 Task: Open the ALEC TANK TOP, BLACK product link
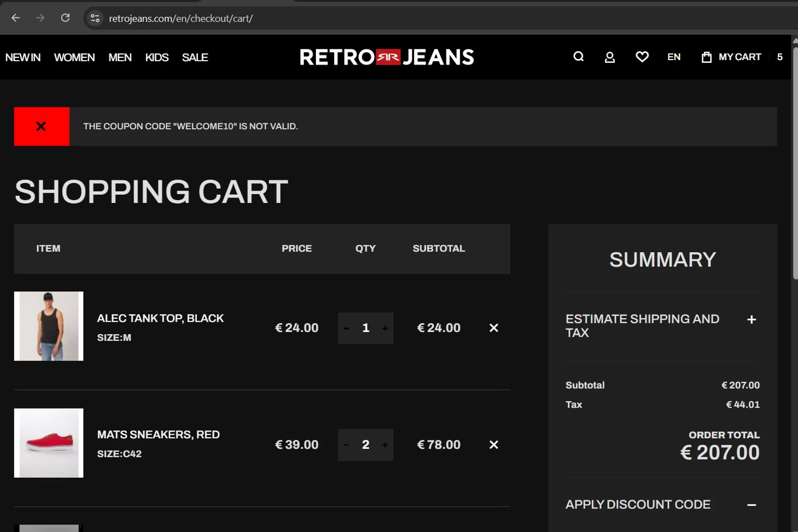160,318
